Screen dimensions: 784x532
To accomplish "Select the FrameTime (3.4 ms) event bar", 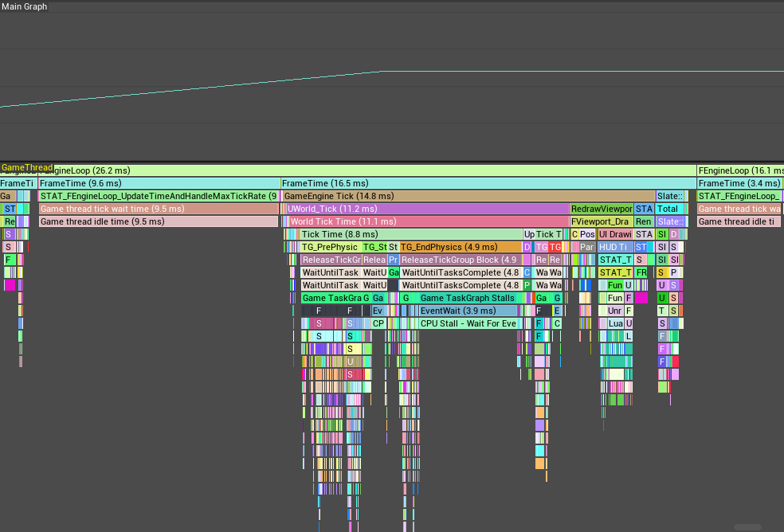I will (740, 183).
